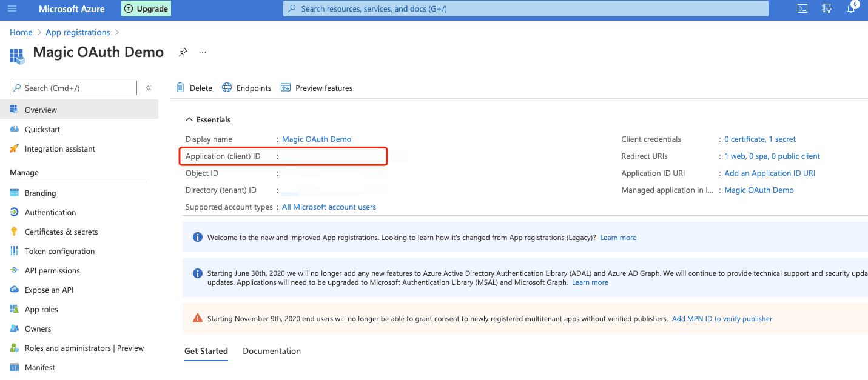Go to Microsoft Azure portal home via the logo text
Viewport: 868px width, 380px height.
click(x=72, y=9)
